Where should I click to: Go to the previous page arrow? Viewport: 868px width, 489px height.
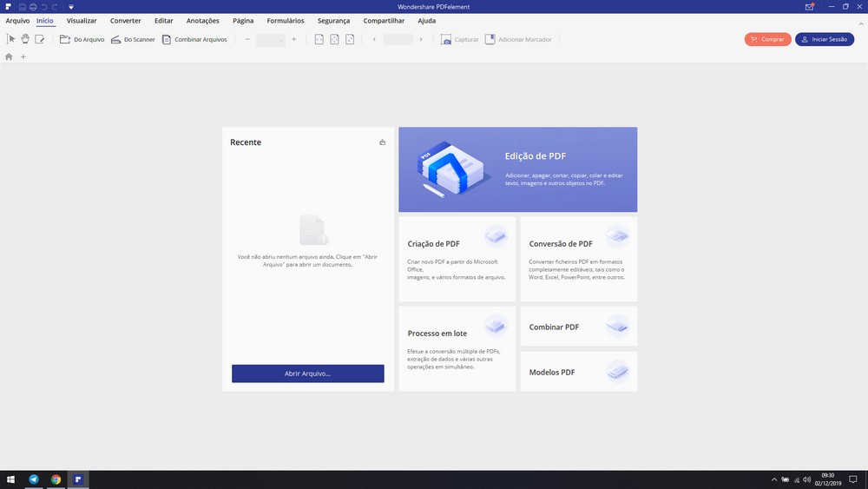click(375, 39)
